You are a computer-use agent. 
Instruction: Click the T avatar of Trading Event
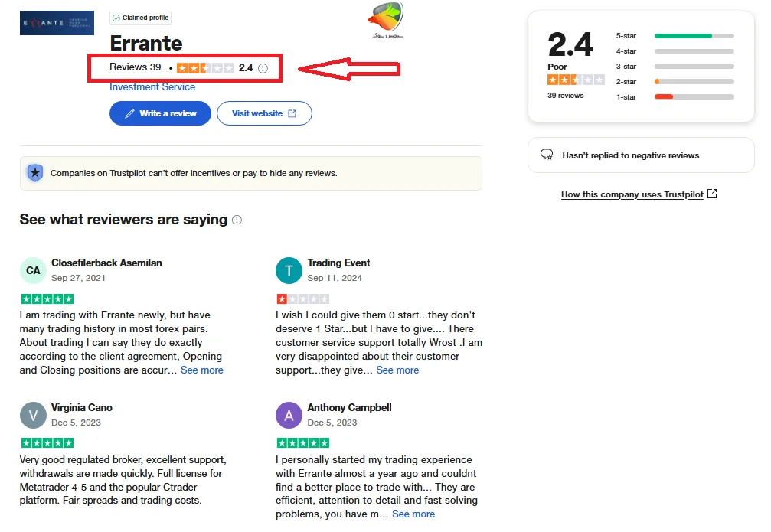tap(289, 270)
